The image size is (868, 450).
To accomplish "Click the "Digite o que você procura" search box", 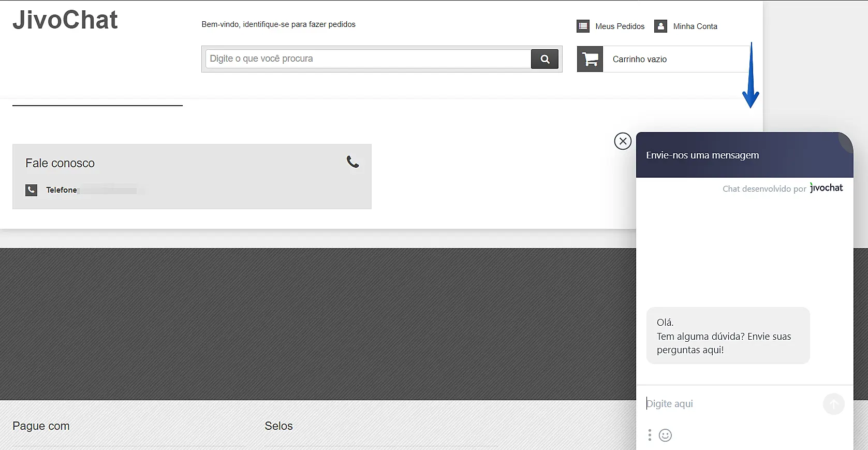I will click(x=367, y=59).
